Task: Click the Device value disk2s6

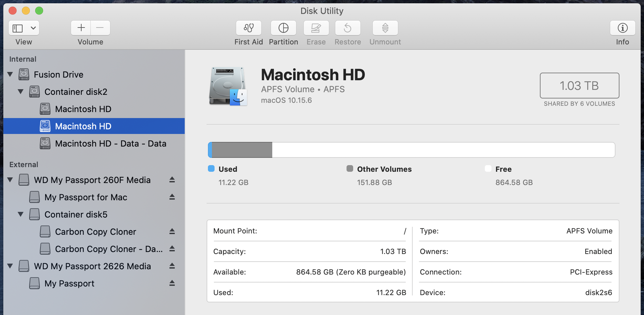Action: coord(599,292)
